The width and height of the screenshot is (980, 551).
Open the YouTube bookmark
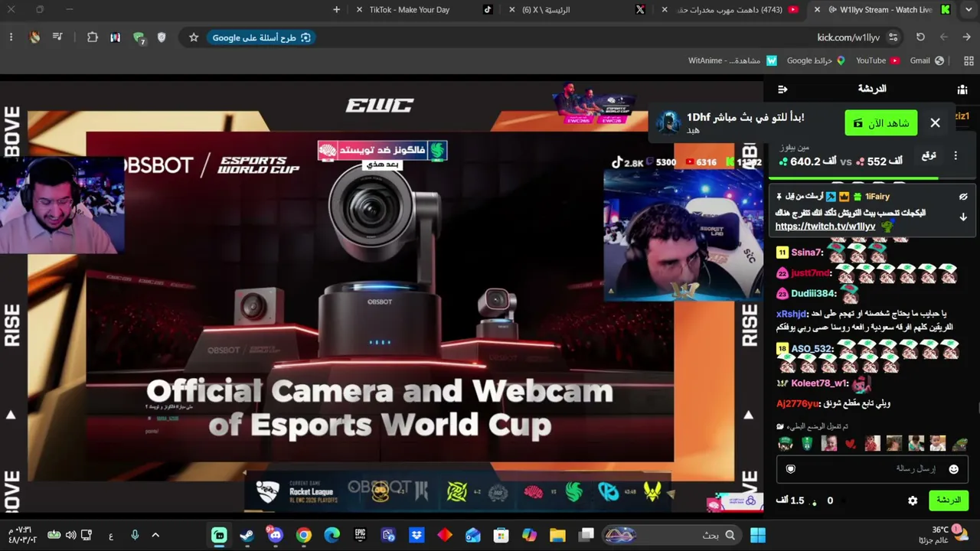(877, 60)
